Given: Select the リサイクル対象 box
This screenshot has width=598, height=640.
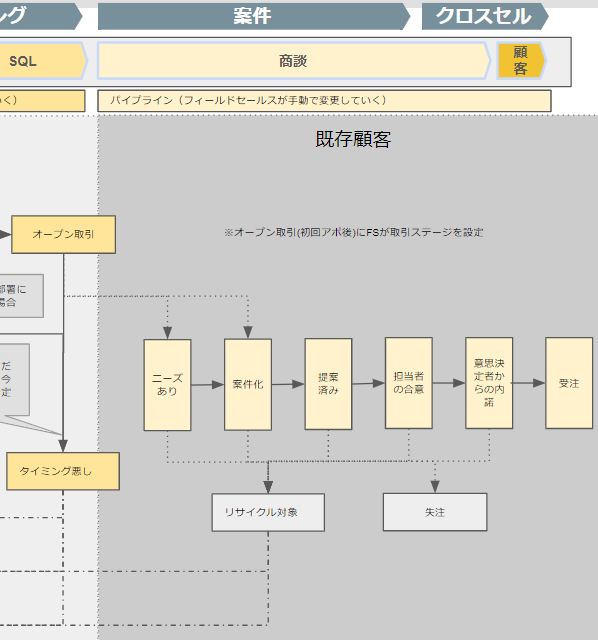Looking at the screenshot, I should coord(268,512).
